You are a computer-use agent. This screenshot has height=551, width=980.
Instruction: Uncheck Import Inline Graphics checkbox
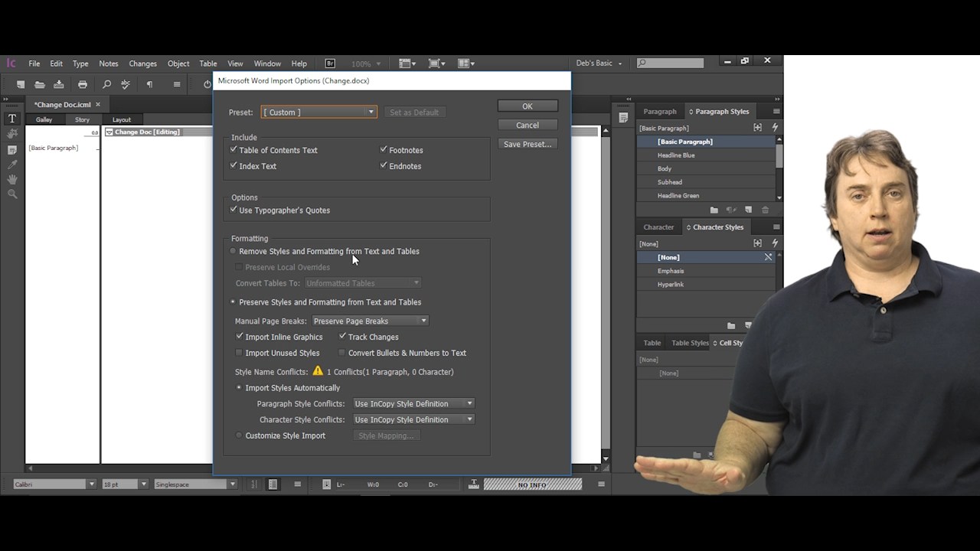click(240, 336)
